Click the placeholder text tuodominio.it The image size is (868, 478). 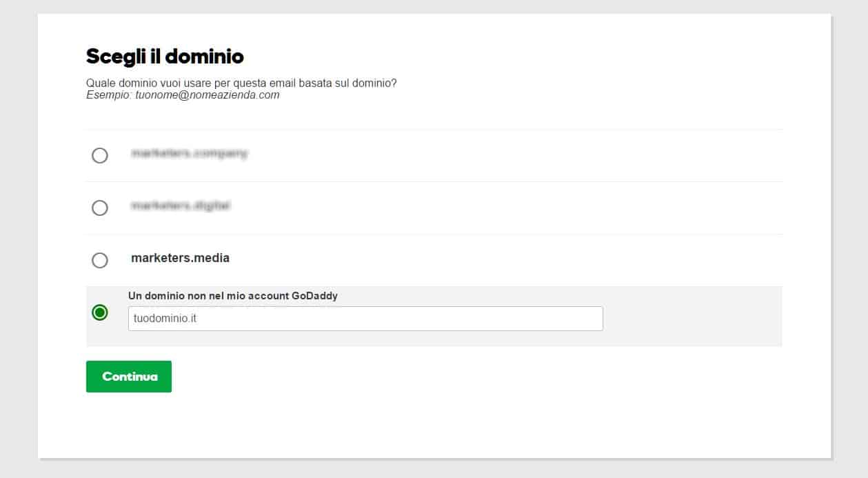pyautogui.click(x=163, y=318)
